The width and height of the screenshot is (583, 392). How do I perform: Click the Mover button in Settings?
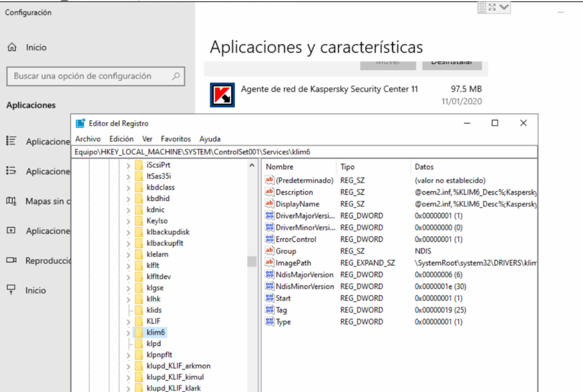pyautogui.click(x=388, y=65)
